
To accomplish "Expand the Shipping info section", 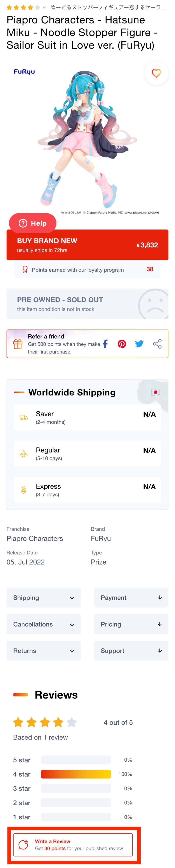I will pyautogui.click(x=44, y=597).
